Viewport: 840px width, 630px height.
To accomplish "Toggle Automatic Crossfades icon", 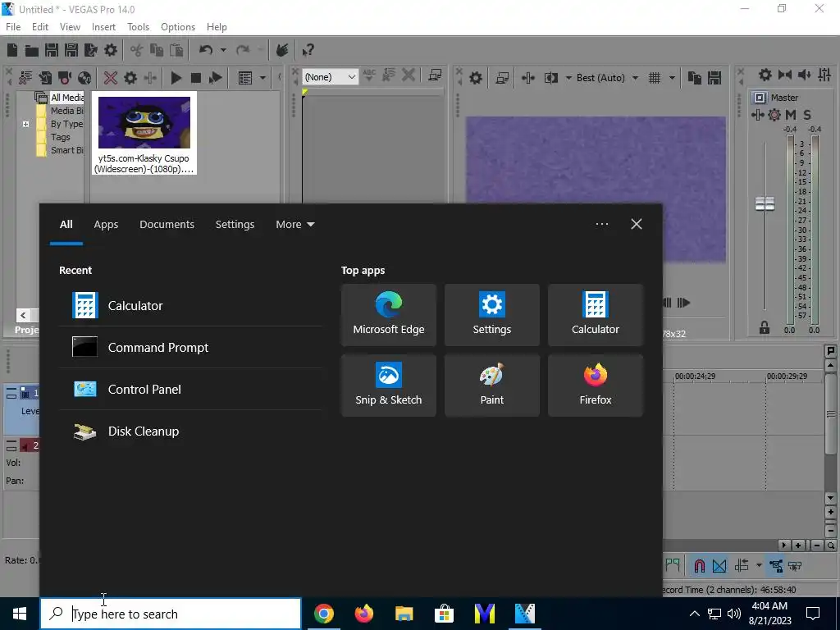I will pyautogui.click(x=719, y=566).
